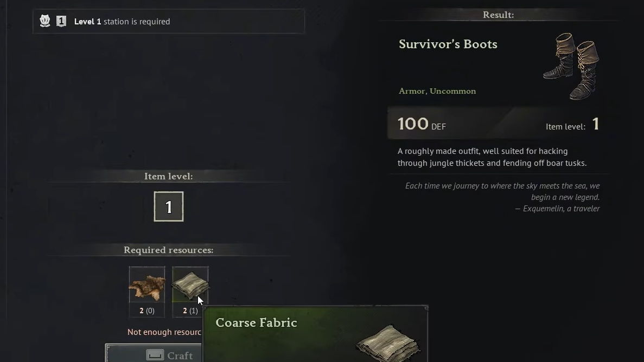This screenshot has width=644, height=362.
Task: Click the Level 1 station required banner
Action: [x=169, y=21]
